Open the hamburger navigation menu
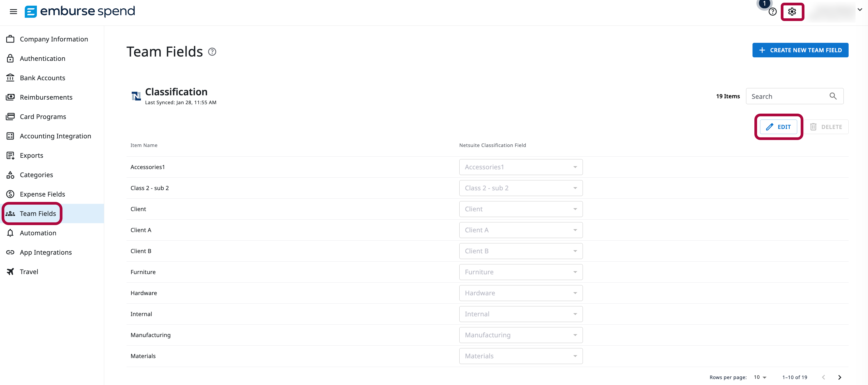This screenshot has height=385, width=868. point(13,11)
